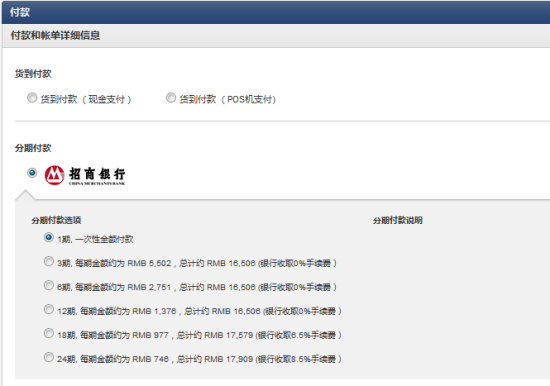Choose 24期 installment RMB 746 option
The width and height of the screenshot is (550, 386).
point(49,357)
